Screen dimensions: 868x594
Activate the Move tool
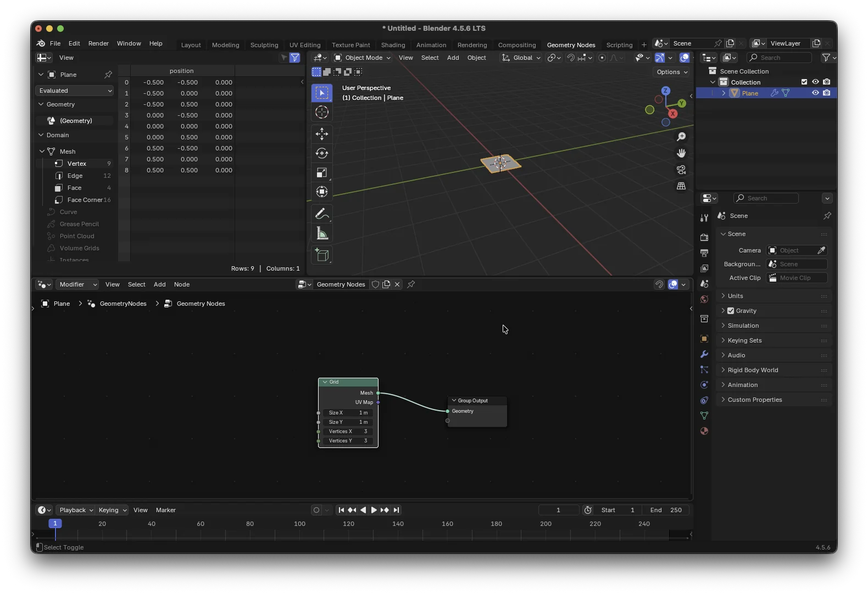pos(322,134)
